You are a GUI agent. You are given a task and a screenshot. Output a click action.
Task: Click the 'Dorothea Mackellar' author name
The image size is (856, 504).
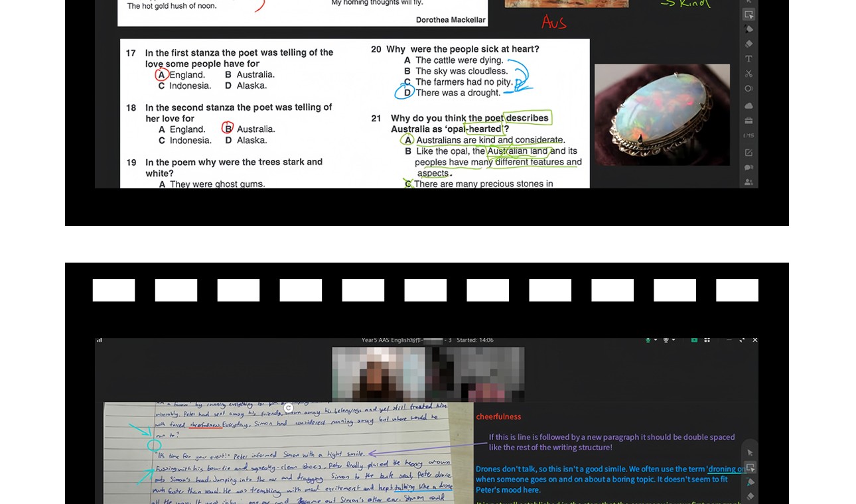[451, 20]
